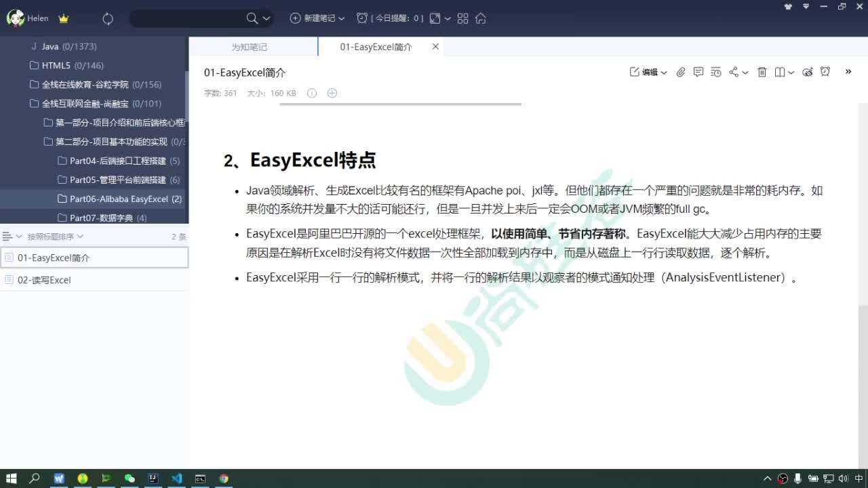Image resolution: width=868 pixels, height=488 pixels.
Task: Open Windows taskbar search
Action: pyautogui.click(x=35, y=479)
